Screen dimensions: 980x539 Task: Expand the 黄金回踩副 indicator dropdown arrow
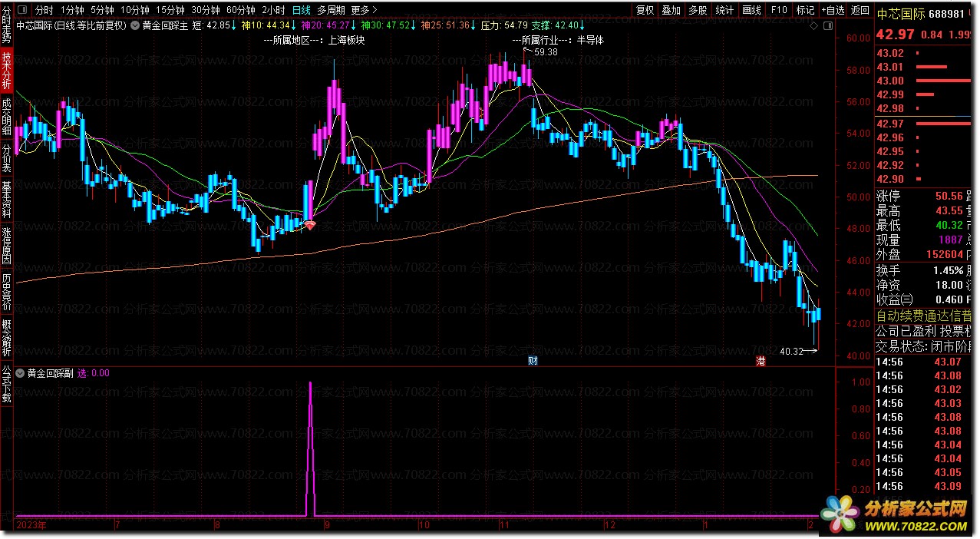pos(20,373)
